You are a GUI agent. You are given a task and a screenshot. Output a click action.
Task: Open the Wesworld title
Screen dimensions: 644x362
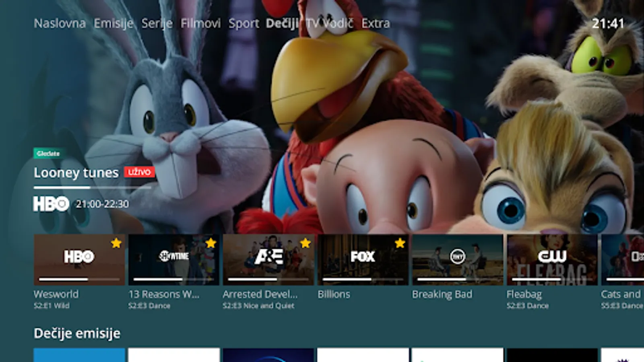point(56,294)
